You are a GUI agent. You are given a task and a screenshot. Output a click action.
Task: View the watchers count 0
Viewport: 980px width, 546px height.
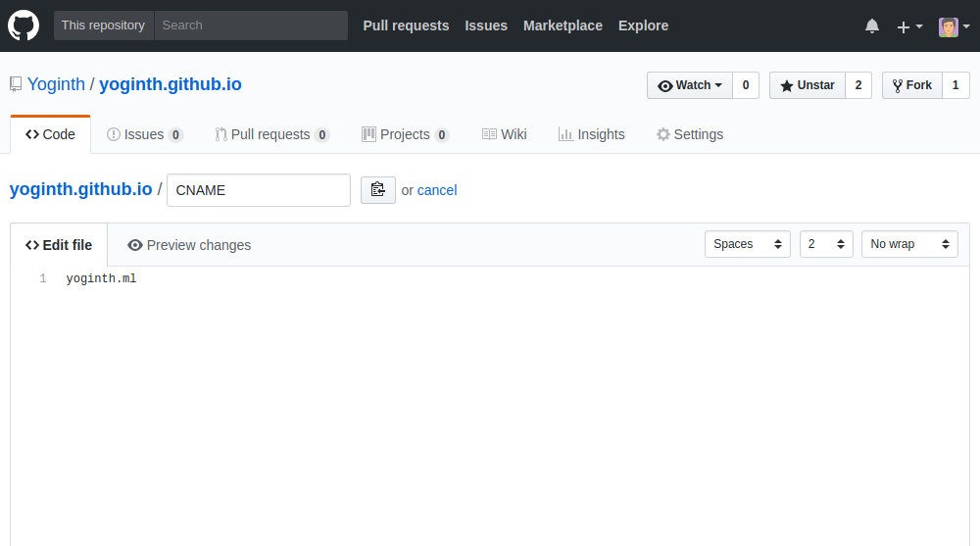[x=746, y=85]
